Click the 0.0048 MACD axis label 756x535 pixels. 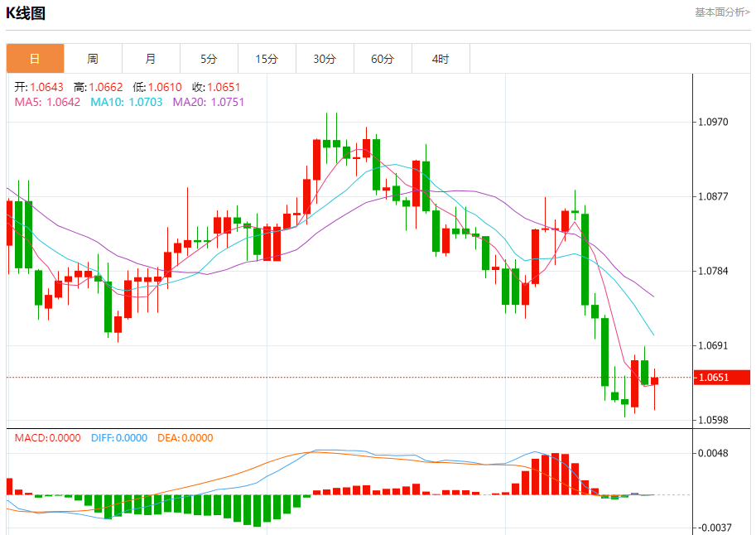713,454
